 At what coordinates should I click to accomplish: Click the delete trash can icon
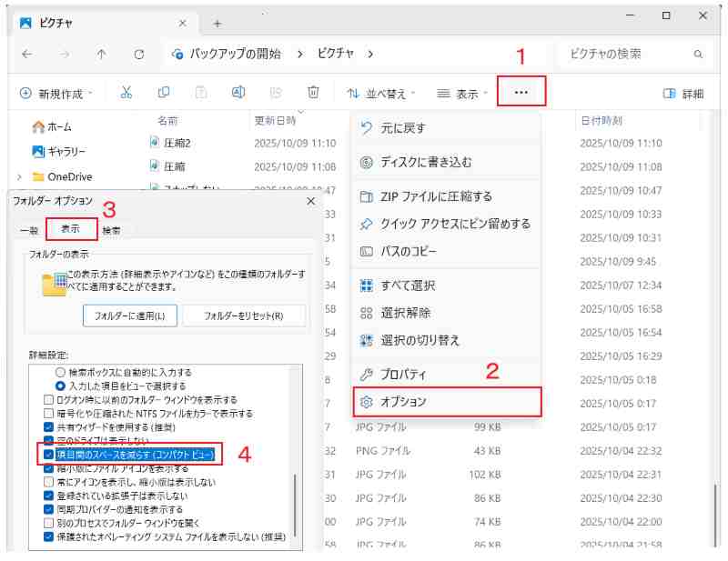313,93
